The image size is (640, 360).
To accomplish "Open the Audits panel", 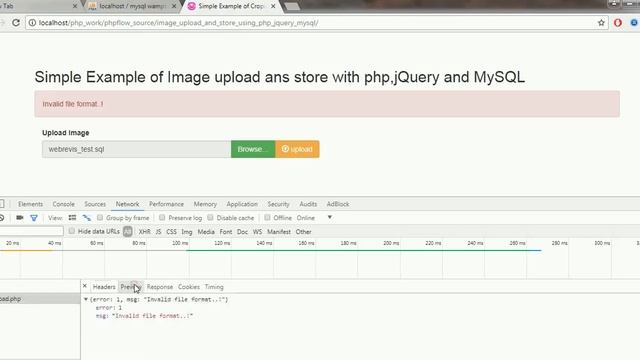I will point(308,204).
